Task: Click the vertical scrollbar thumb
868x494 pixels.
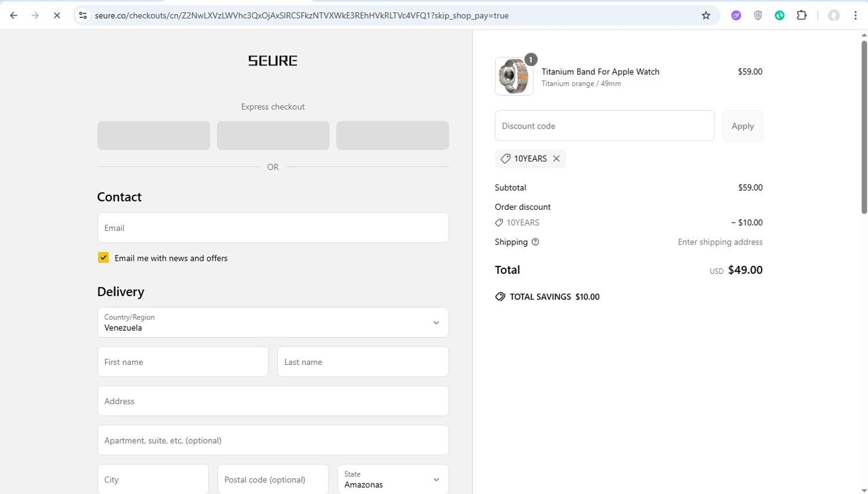Action: tap(864, 127)
